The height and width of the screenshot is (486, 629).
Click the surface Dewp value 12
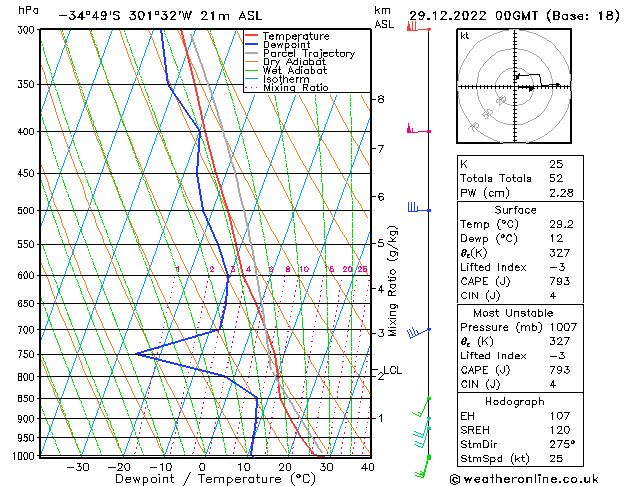556,238
